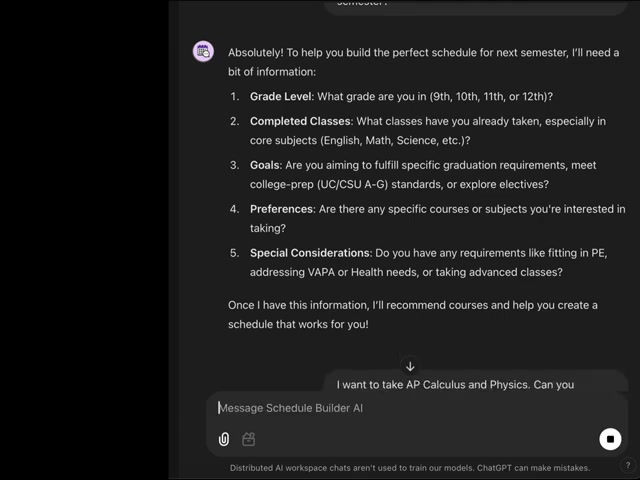Open the help question mark icon

(628, 465)
